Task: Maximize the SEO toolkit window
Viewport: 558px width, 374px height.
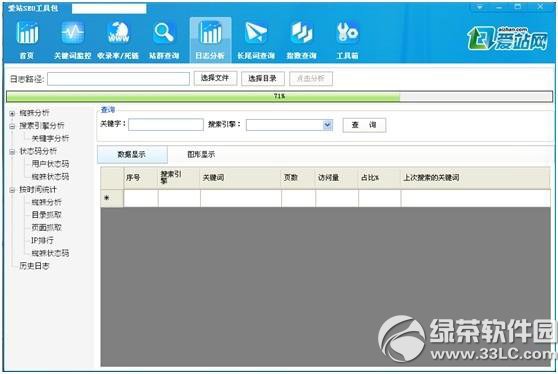Action: (x=518, y=7)
